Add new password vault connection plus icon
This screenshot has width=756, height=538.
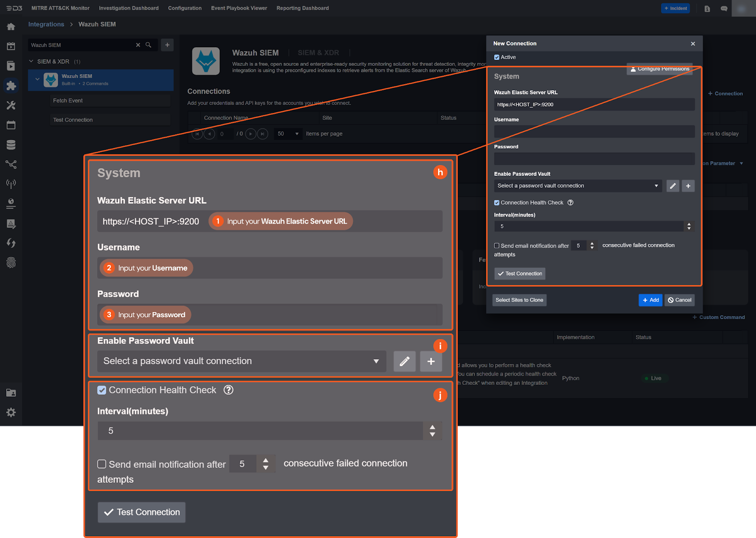688,186
